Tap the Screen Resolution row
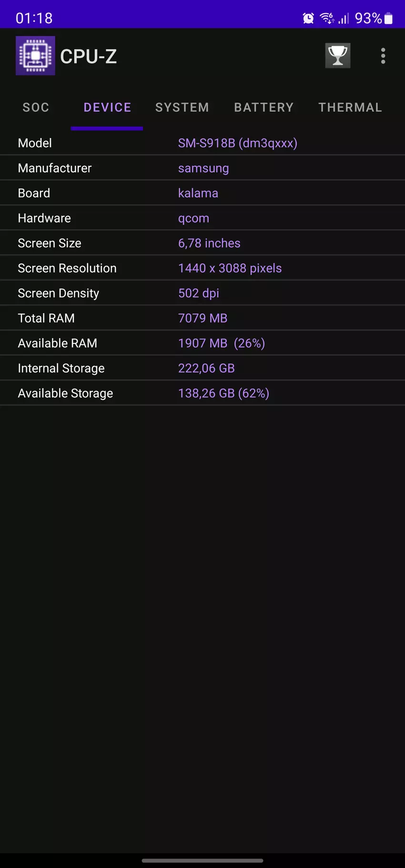 click(x=202, y=269)
